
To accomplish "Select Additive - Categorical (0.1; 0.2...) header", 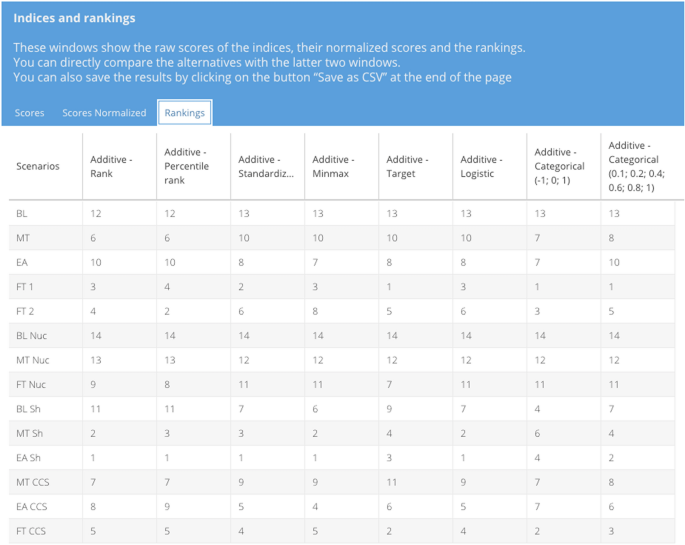I will click(633, 166).
